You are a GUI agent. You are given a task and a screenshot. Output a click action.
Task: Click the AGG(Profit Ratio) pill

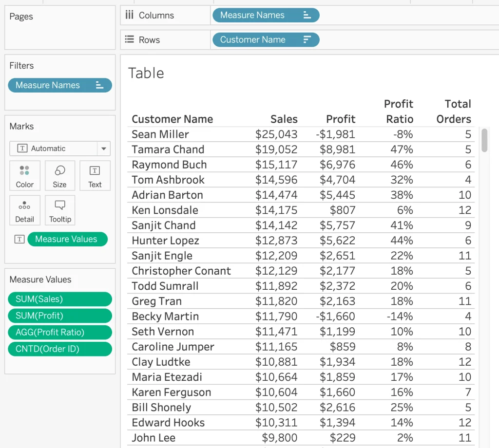[59, 333]
